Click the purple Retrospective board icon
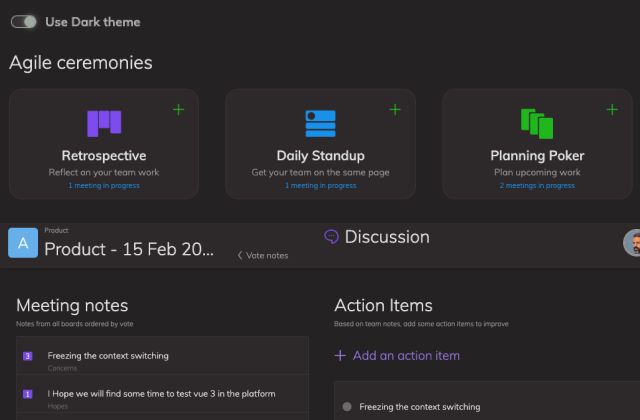The width and height of the screenshot is (640, 420). [x=104, y=123]
